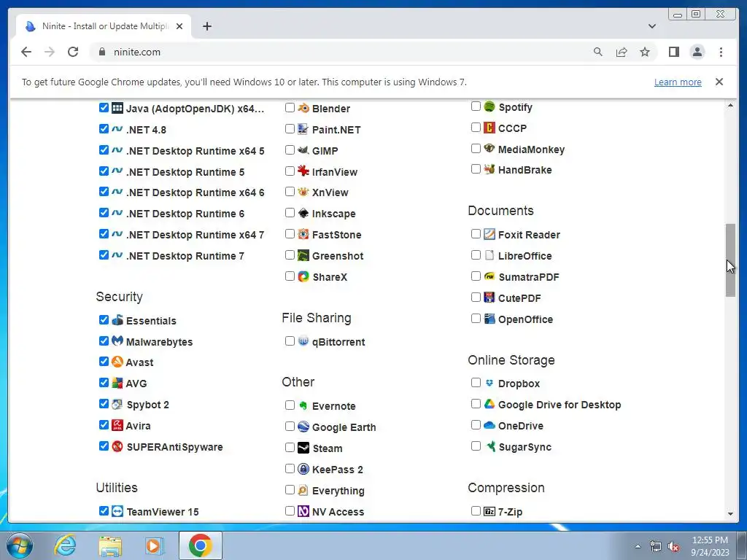
Task: Dismiss the Windows 7 update notice
Action: pyautogui.click(x=719, y=82)
